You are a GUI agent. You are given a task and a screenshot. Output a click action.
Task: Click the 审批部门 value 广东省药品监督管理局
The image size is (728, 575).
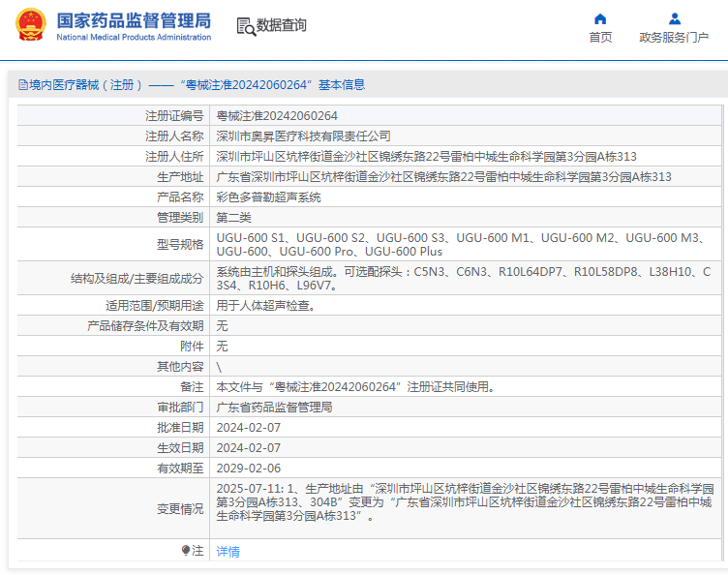tap(274, 407)
